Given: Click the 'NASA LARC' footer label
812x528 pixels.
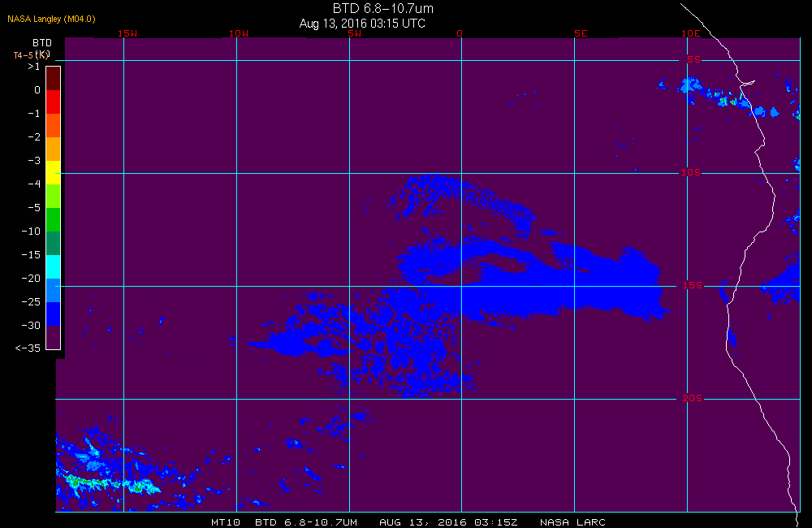Looking at the screenshot, I should pos(572,522).
